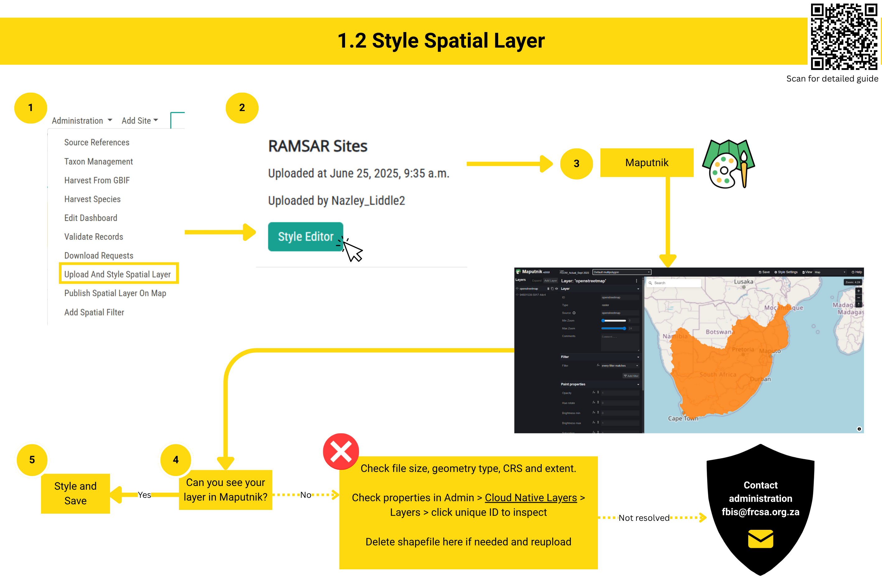This screenshot has width=882, height=588.
Task: Click the Maputnik logo icon
Action: pyautogui.click(x=518, y=272)
